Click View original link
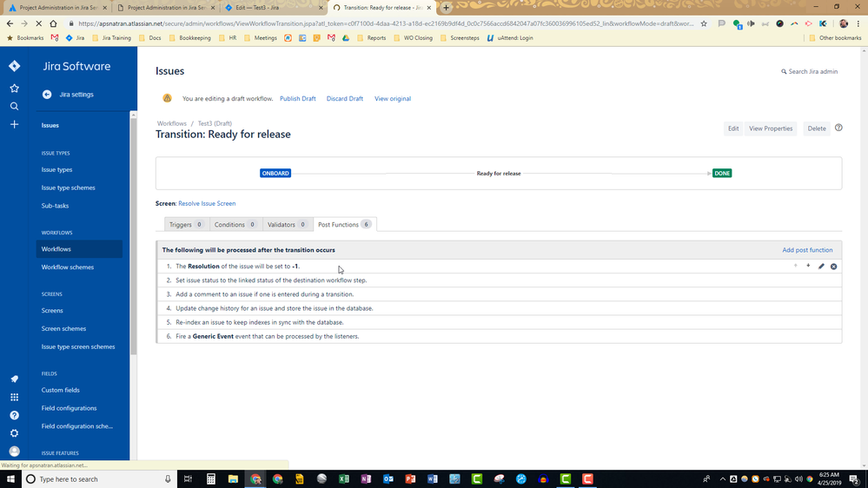868x488 pixels. [x=393, y=98]
